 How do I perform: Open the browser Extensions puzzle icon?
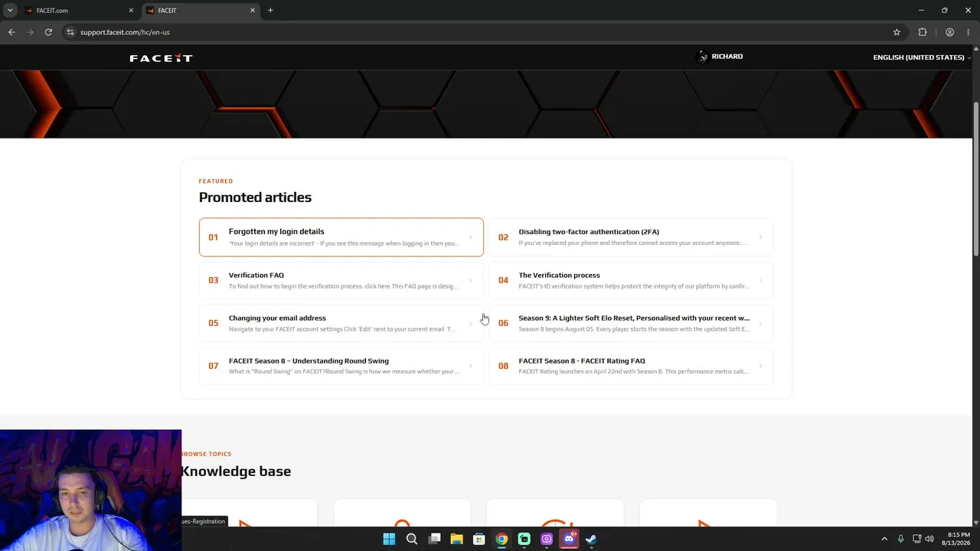(x=923, y=32)
